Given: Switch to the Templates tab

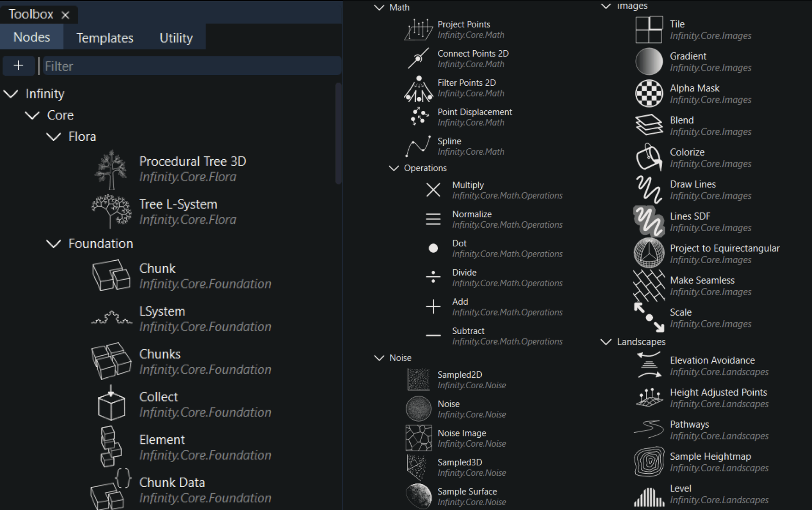Looking at the screenshot, I should coord(104,38).
